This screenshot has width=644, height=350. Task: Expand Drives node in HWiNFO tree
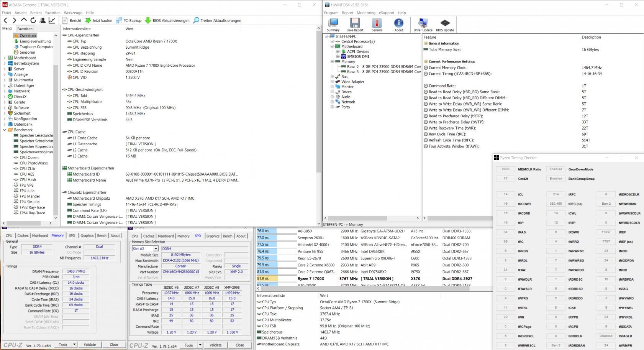(x=332, y=92)
